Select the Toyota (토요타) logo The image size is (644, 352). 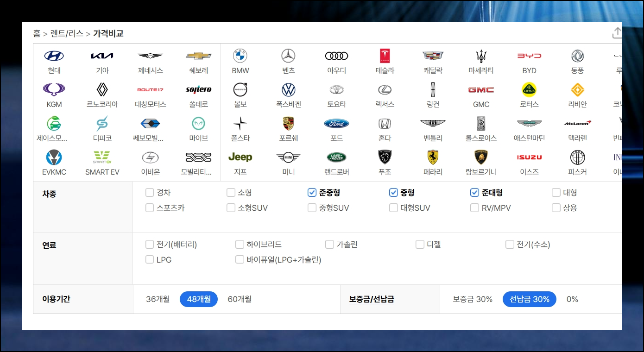(336, 90)
